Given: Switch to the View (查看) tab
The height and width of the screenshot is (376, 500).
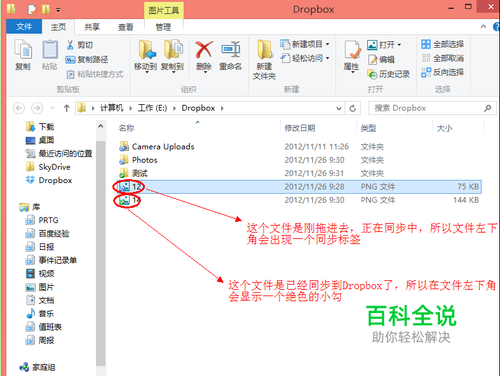Looking at the screenshot, I should [x=125, y=27].
